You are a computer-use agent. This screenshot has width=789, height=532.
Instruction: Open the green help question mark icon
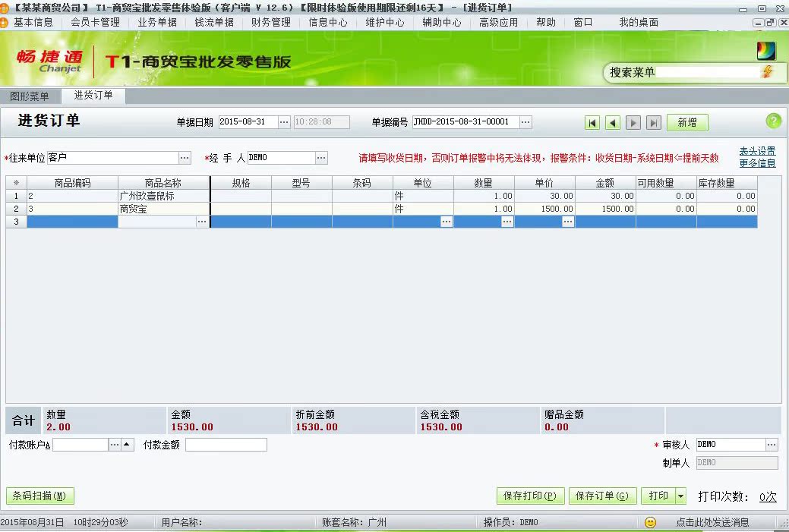point(773,121)
